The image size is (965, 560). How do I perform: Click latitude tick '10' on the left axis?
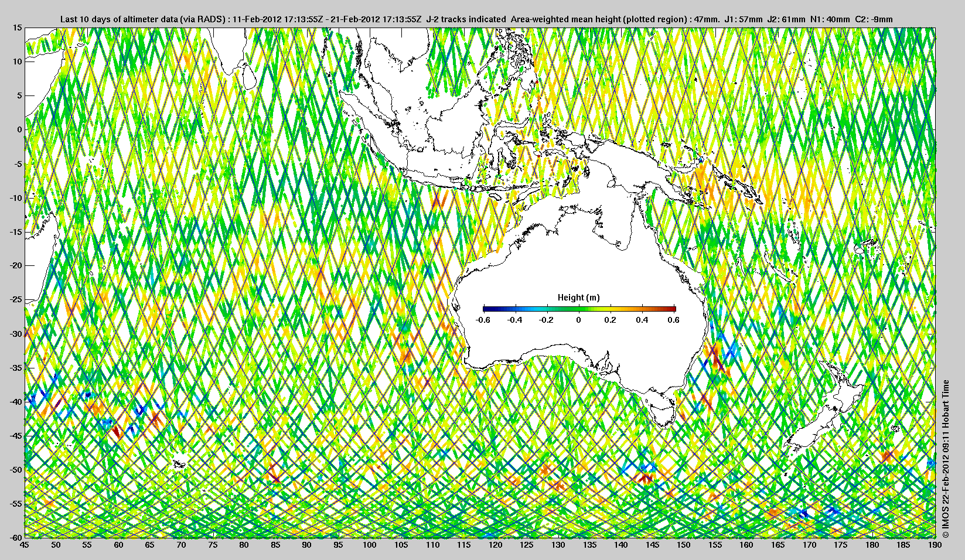[18, 62]
